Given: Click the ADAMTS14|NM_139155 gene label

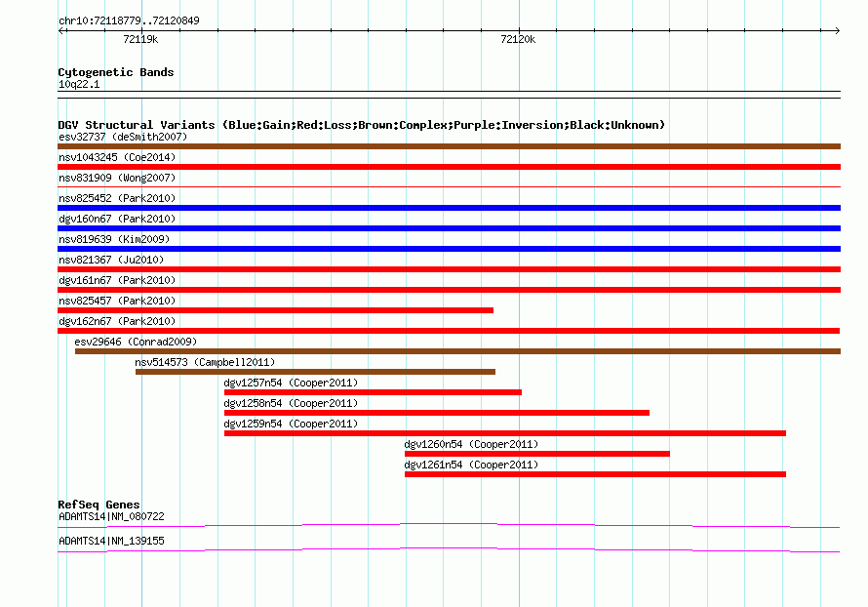Looking at the screenshot, I should click(111, 541).
